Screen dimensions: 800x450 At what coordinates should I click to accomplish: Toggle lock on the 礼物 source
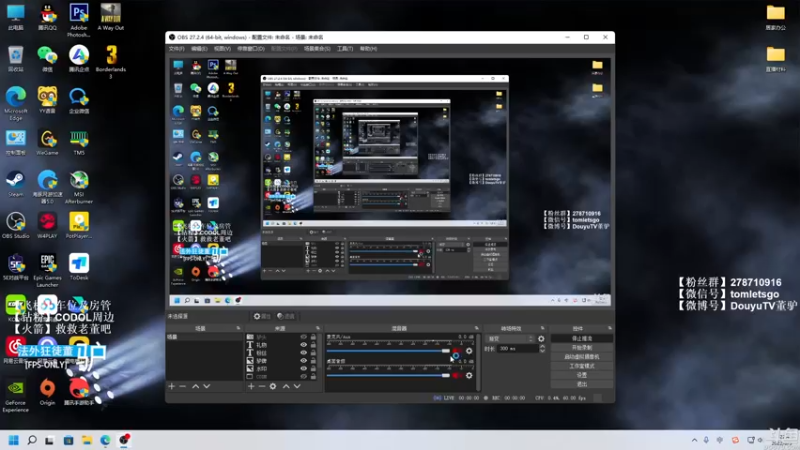(x=313, y=345)
